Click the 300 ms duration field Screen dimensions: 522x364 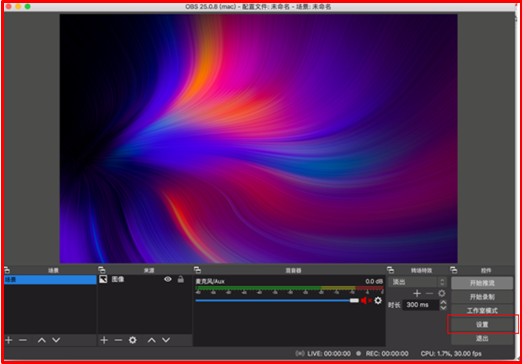click(421, 305)
